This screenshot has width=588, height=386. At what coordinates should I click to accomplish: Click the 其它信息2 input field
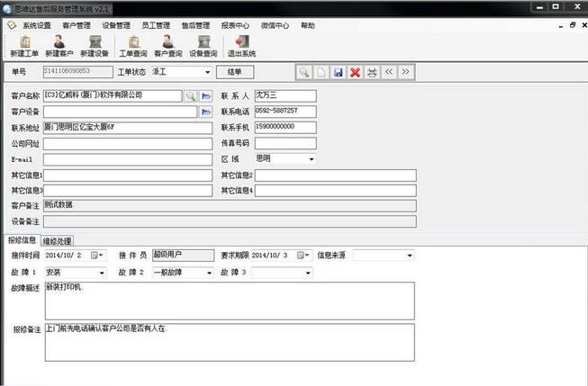tap(336, 175)
